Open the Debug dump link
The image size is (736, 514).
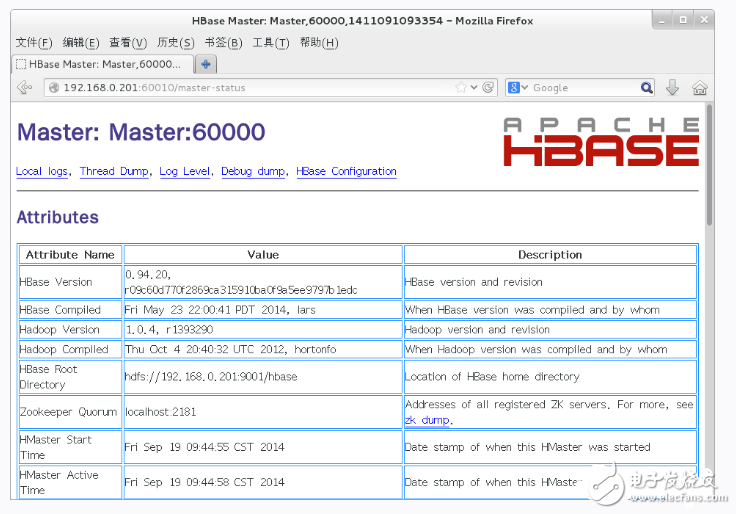pos(253,171)
